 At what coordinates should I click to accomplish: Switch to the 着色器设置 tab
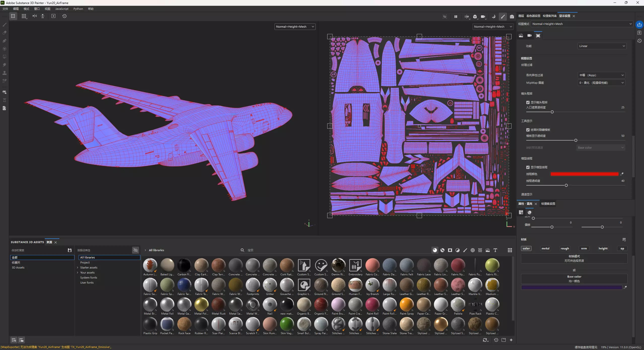pyautogui.click(x=533, y=16)
